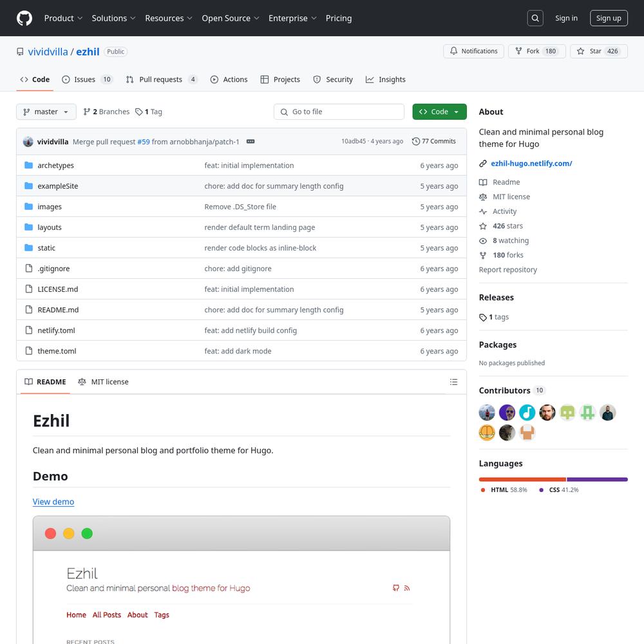Open the layouts folder
Image resolution: width=644 pixels, height=644 pixels.
50,227
